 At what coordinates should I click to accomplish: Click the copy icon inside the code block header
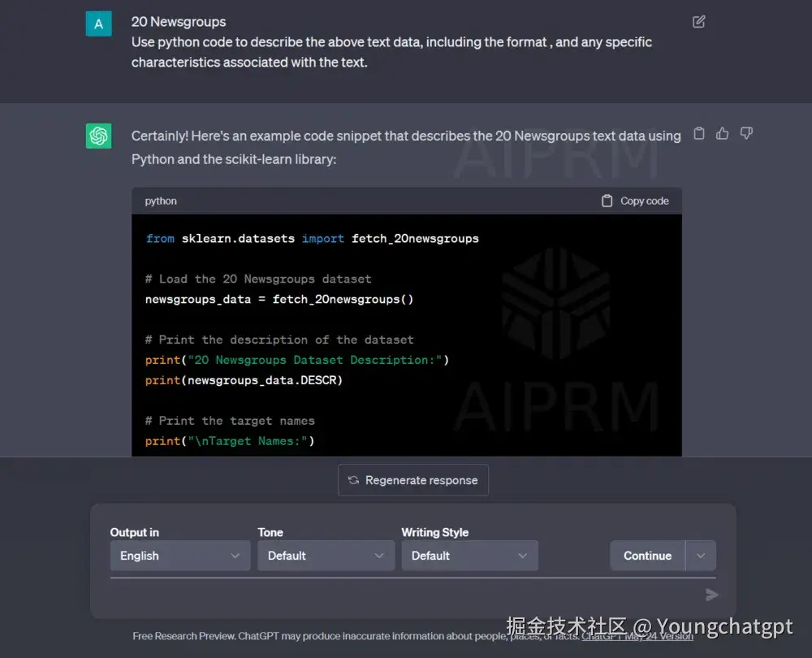[607, 201]
